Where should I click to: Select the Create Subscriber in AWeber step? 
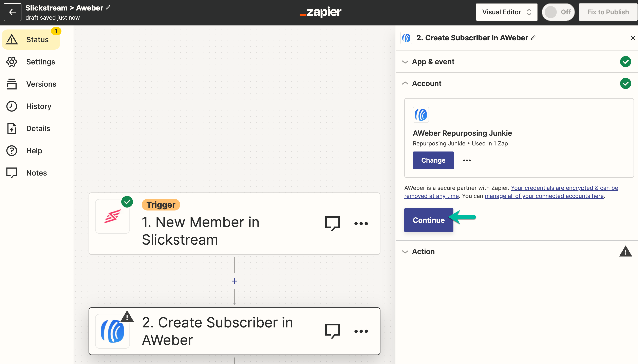(234, 331)
